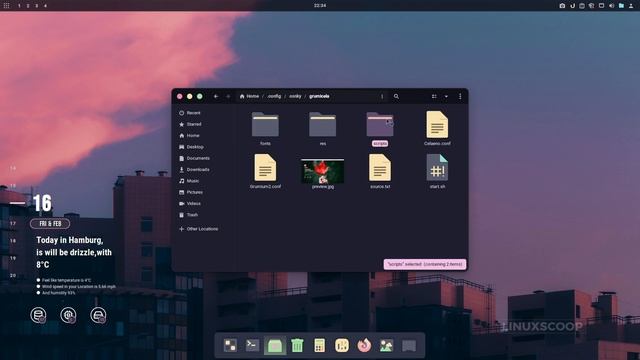Image resolution: width=640 pixels, height=360 pixels.
Task: Switch to workspace 1 in the top bar
Action: click(x=19, y=6)
